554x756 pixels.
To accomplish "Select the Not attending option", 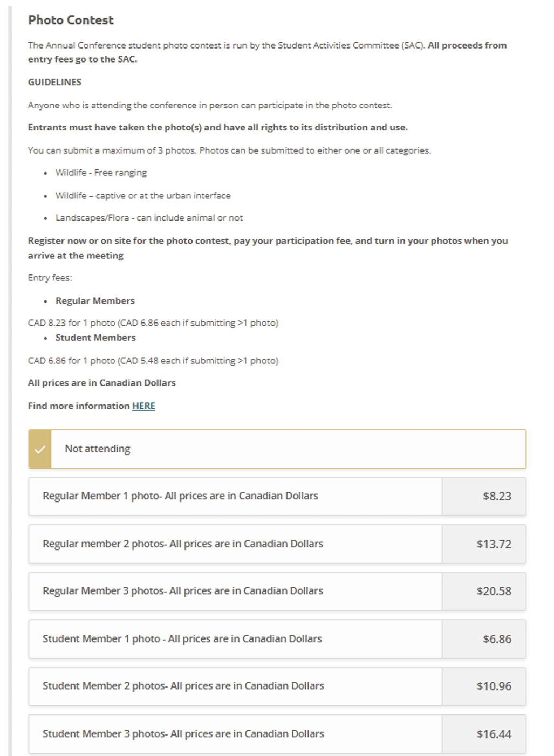I will pyautogui.click(x=98, y=449).
